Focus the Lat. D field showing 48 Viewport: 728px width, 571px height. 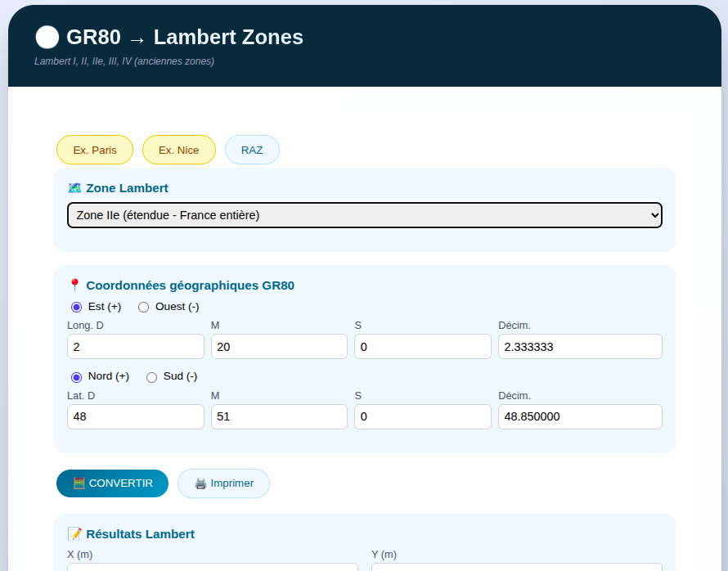pos(136,416)
